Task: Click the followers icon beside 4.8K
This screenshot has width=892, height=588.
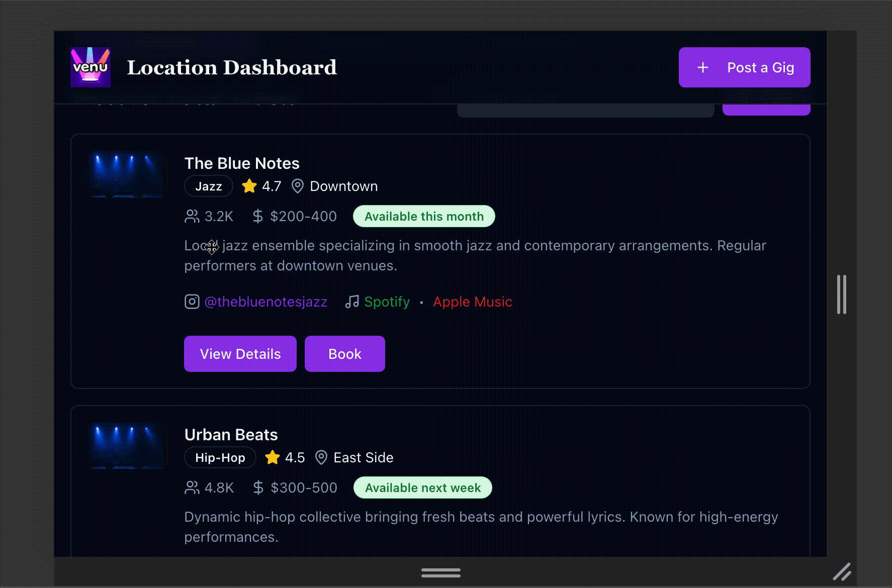Action: coord(192,488)
